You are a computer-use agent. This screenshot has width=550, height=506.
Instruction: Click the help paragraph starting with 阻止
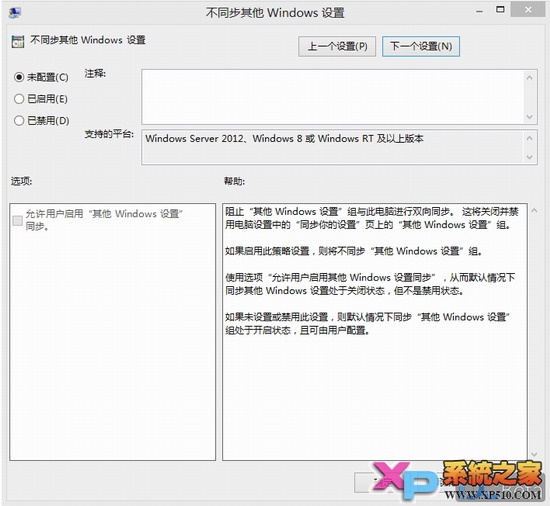pos(372,218)
